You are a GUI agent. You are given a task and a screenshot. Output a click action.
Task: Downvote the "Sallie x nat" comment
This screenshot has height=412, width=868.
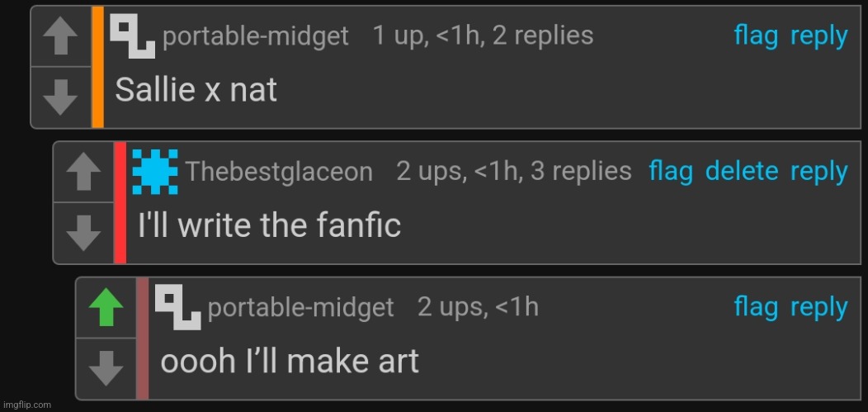pos(60,97)
